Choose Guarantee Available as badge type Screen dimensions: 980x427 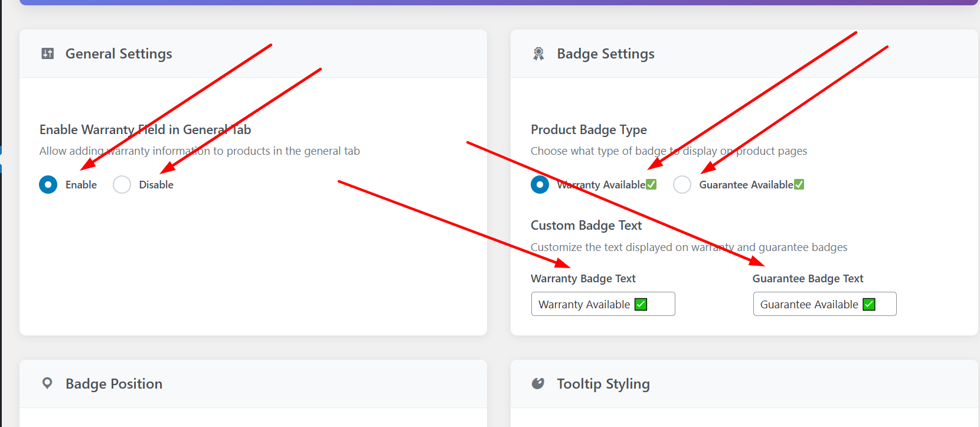pos(682,184)
